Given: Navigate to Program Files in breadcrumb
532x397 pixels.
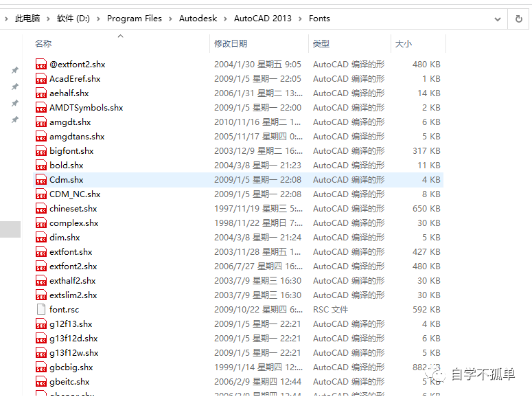Looking at the screenshot, I should click(x=135, y=19).
